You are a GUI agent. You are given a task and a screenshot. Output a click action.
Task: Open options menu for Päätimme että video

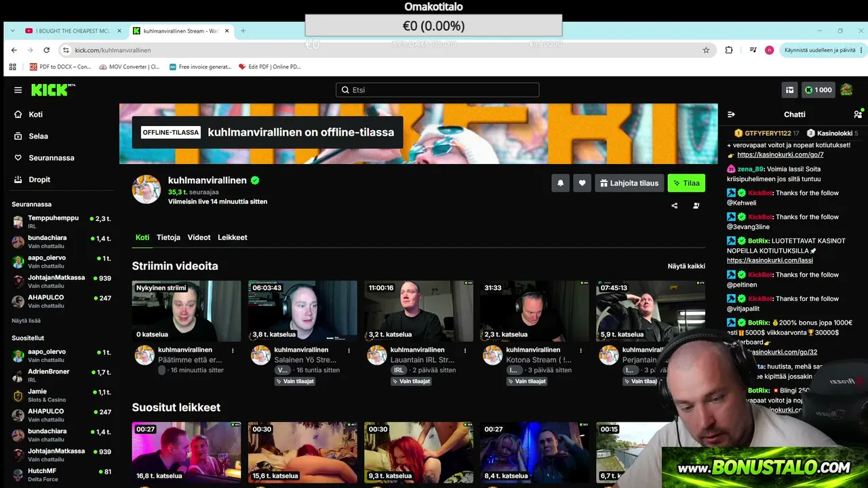tap(233, 350)
